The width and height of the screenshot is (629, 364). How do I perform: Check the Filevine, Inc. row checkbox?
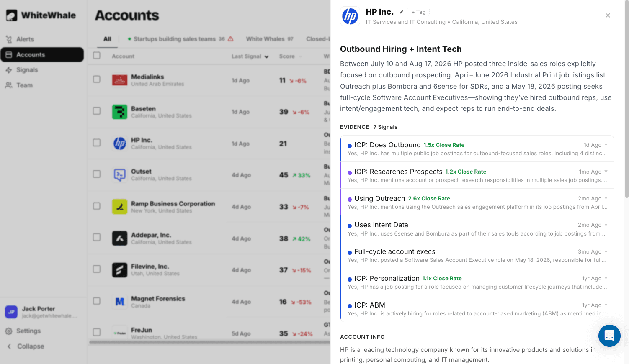click(x=97, y=269)
